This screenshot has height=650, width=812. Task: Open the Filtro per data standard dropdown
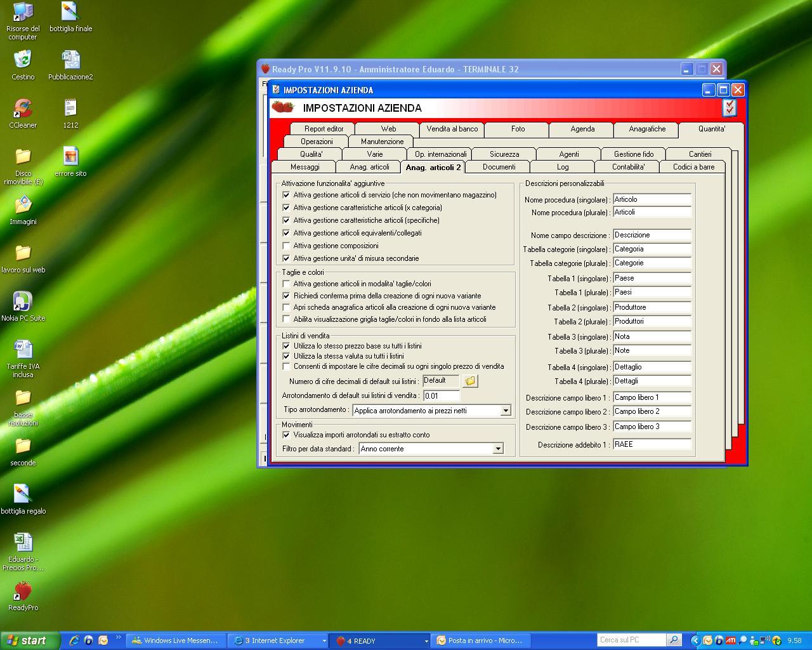point(498,449)
